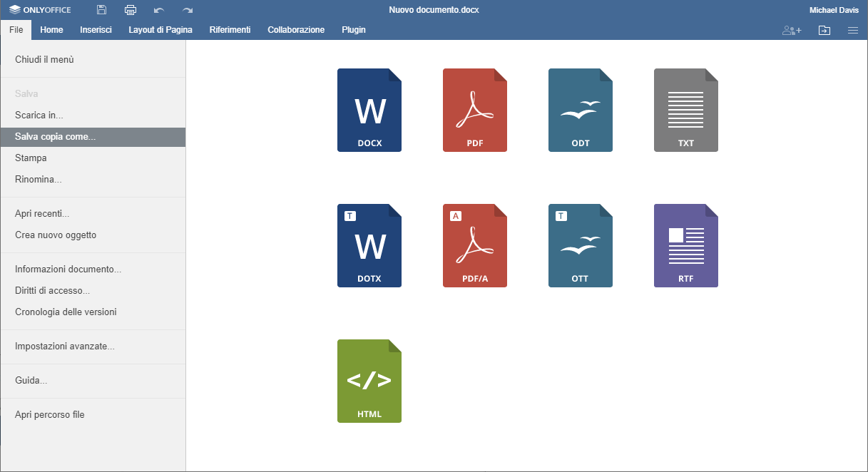
Task: Open Impostazioni avanzate... settings
Action: tap(65, 347)
